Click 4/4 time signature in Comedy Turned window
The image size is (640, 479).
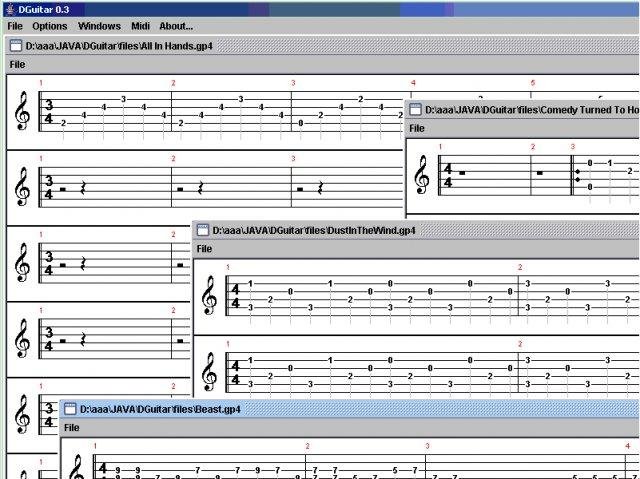pyautogui.click(x=448, y=175)
